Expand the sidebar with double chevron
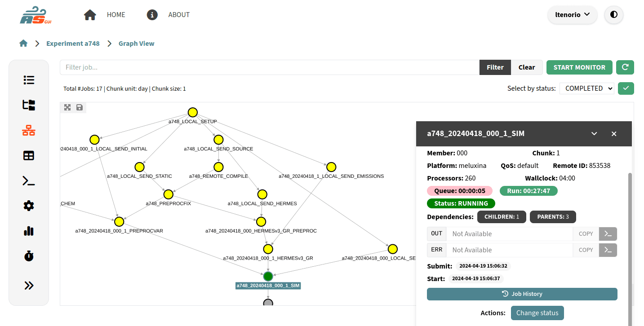644x326 pixels. click(29, 286)
